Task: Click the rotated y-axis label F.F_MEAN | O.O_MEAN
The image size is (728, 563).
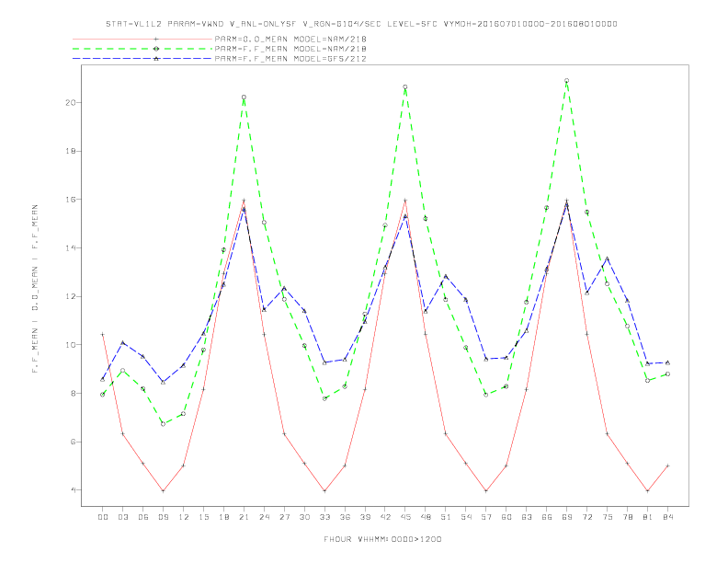Action: coord(35,289)
